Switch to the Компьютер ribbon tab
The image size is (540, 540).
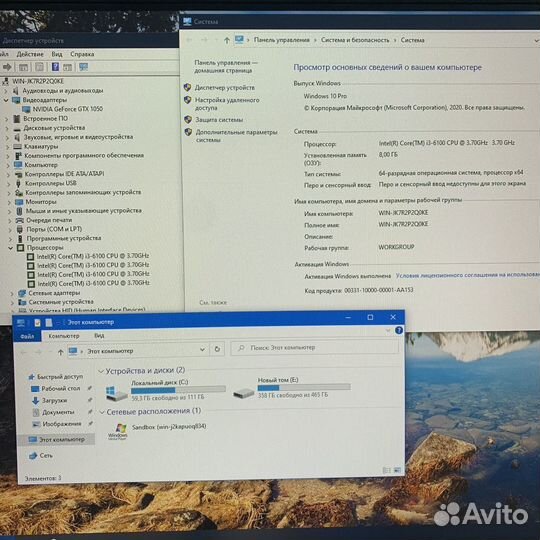[x=64, y=336]
